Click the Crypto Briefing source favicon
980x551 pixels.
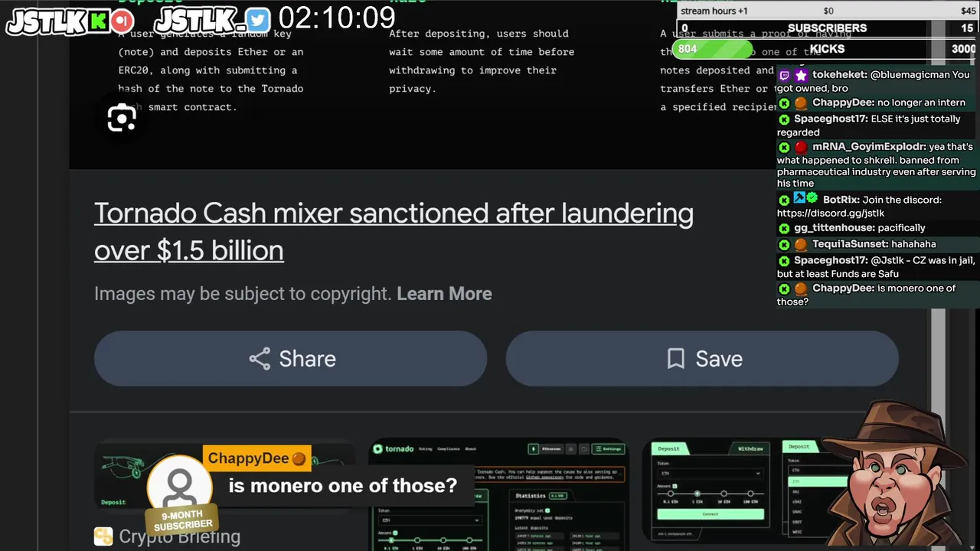tap(103, 536)
